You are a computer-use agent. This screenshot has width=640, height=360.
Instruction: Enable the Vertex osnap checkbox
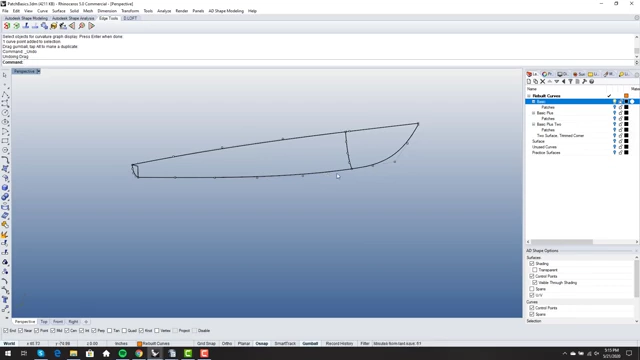click(x=157, y=331)
